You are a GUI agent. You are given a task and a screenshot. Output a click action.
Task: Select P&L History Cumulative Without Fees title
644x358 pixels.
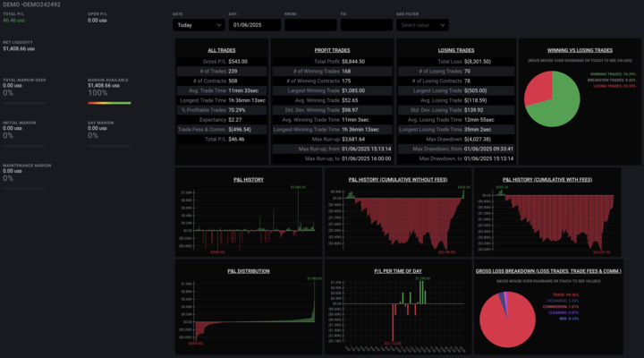(398, 180)
